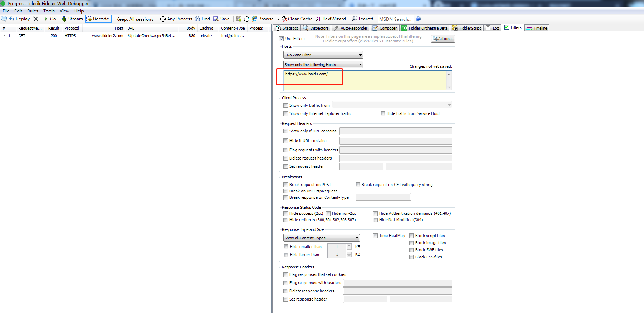Viewport: 644px width, 313px height.
Task: Switch to the Composer tab
Action: [x=385, y=28]
